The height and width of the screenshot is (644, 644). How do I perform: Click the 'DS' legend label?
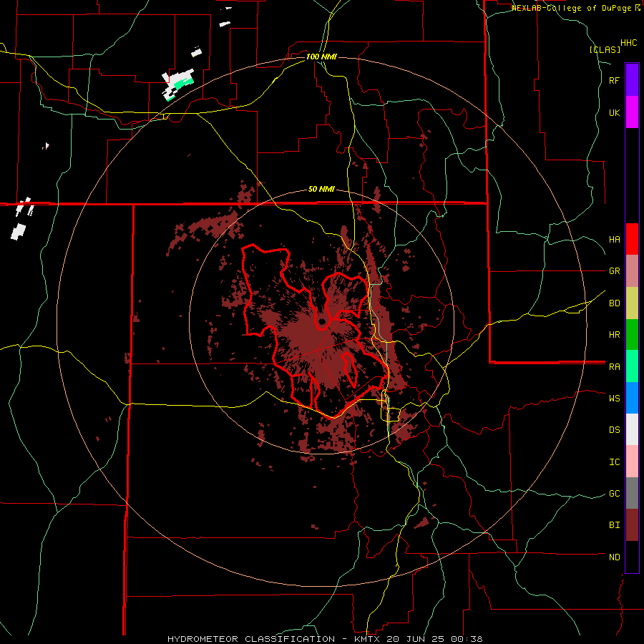pyautogui.click(x=614, y=429)
